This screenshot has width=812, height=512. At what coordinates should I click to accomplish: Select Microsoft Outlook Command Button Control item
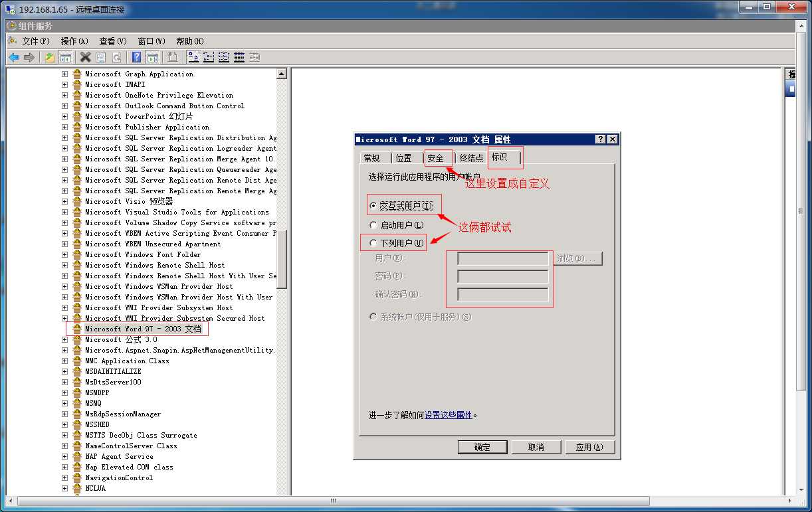165,106
